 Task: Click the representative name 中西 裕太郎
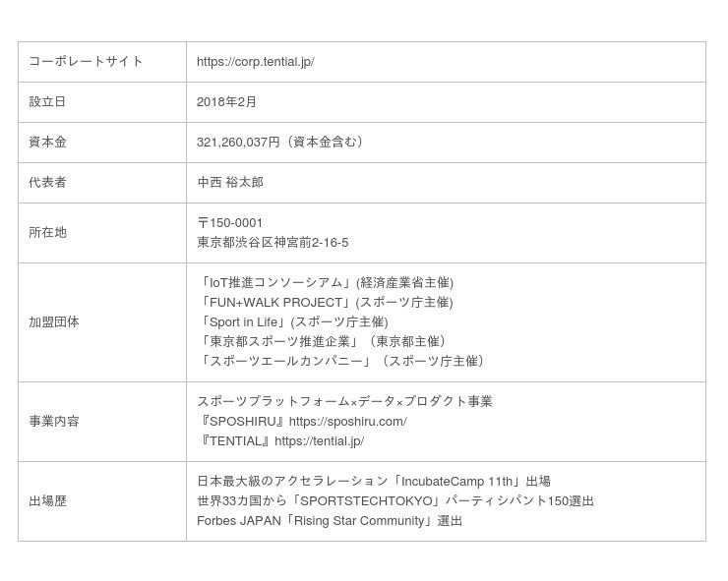tap(230, 183)
